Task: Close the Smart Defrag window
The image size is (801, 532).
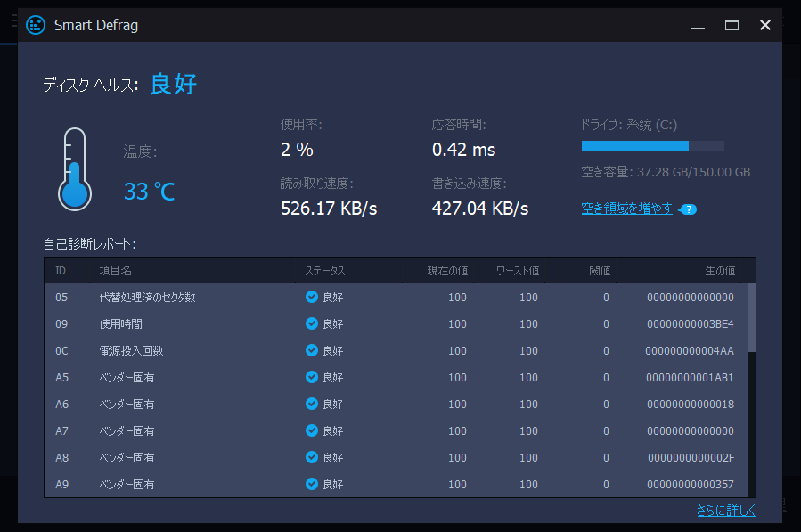Action: (x=764, y=25)
